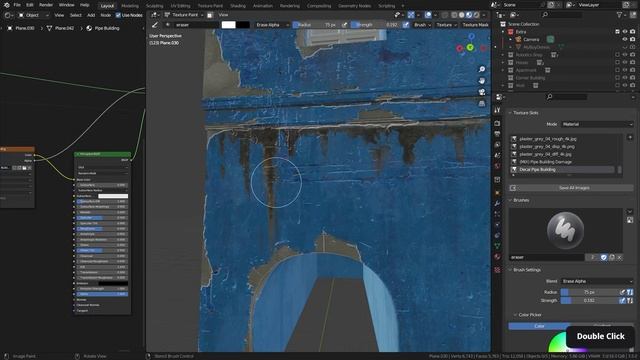Click the viewport pan hand icon

[482, 81]
